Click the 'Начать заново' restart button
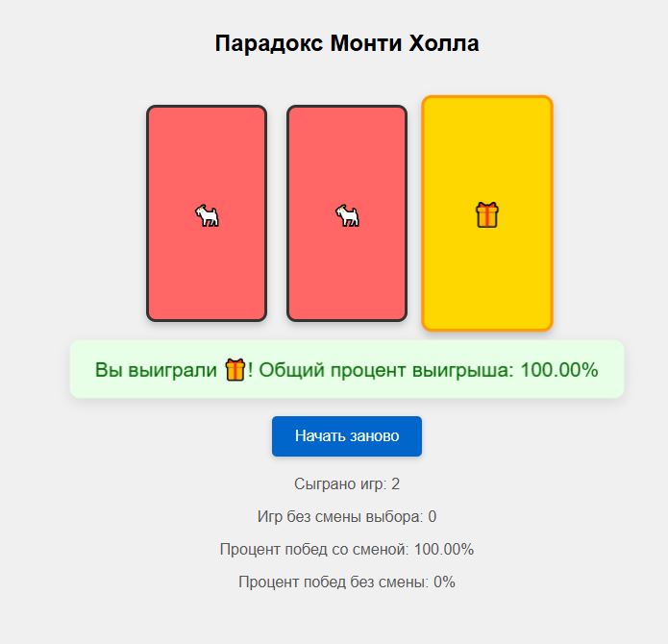The width and height of the screenshot is (668, 644). pos(347,436)
